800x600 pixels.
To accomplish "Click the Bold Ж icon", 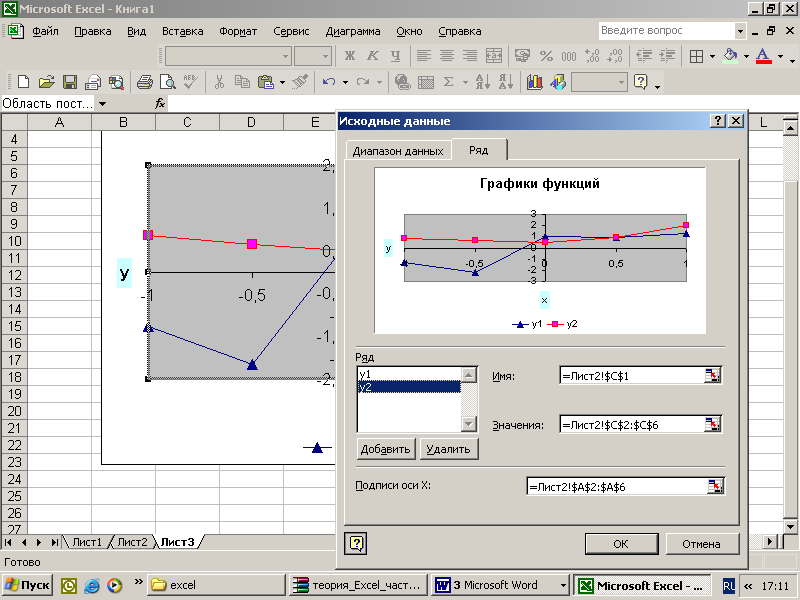I will tap(349, 56).
